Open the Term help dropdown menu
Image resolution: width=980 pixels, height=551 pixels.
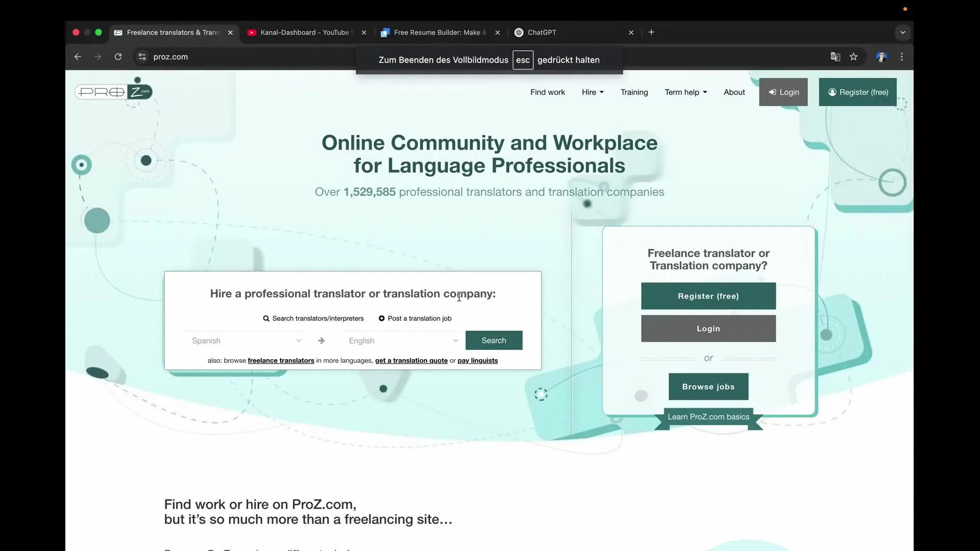coord(685,92)
